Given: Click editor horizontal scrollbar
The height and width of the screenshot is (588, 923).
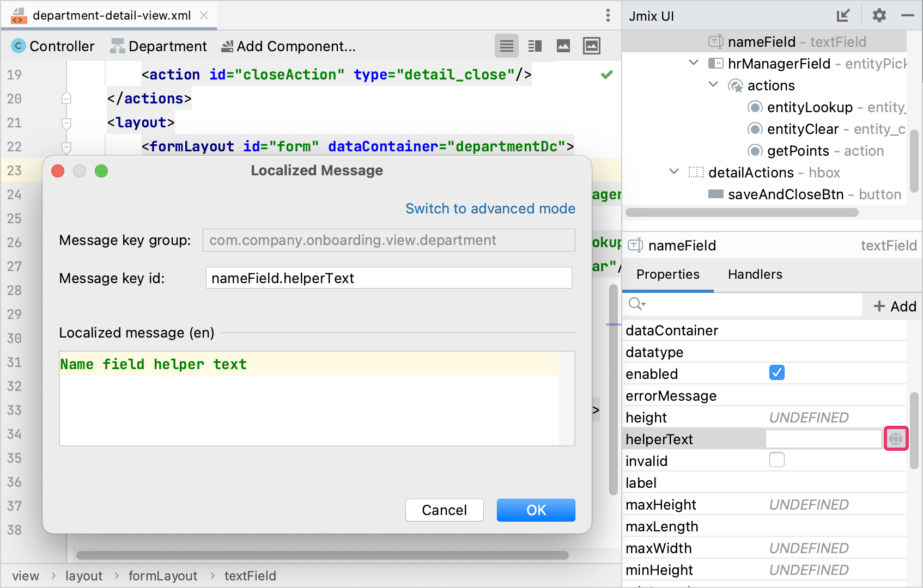Looking at the screenshot, I should point(323,555).
